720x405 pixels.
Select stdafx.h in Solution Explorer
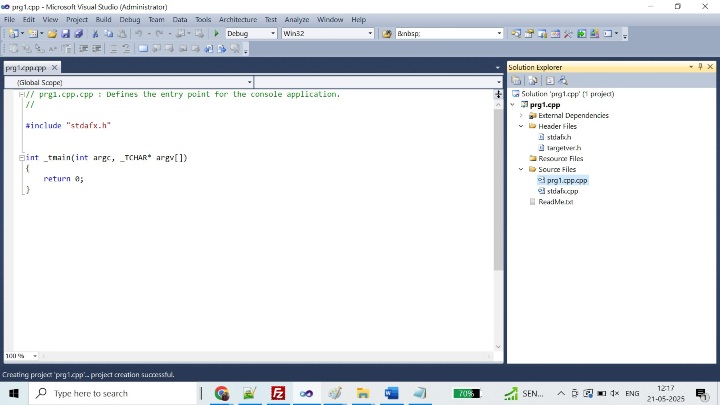tap(559, 137)
